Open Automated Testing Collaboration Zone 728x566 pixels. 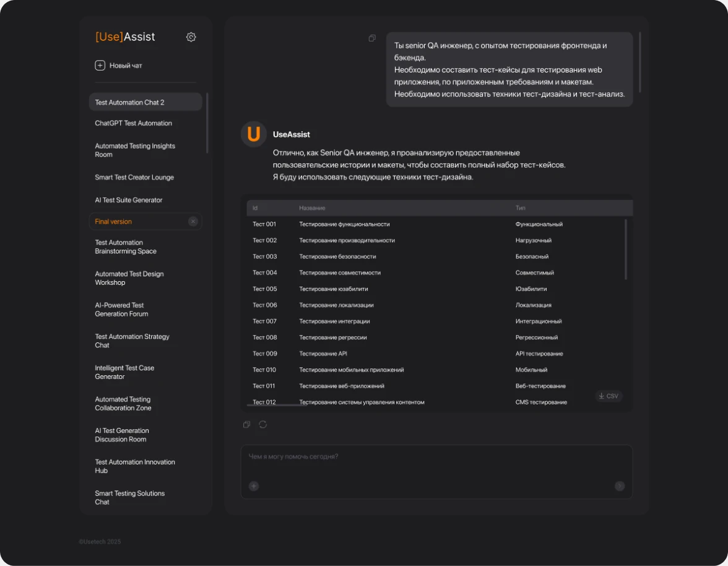point(123,404)
